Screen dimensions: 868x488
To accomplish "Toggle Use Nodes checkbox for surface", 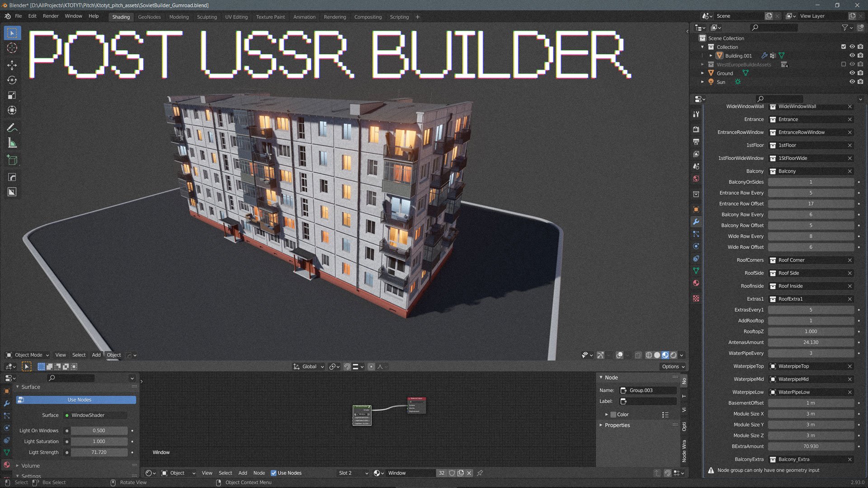I will click(x=78, y=399).
